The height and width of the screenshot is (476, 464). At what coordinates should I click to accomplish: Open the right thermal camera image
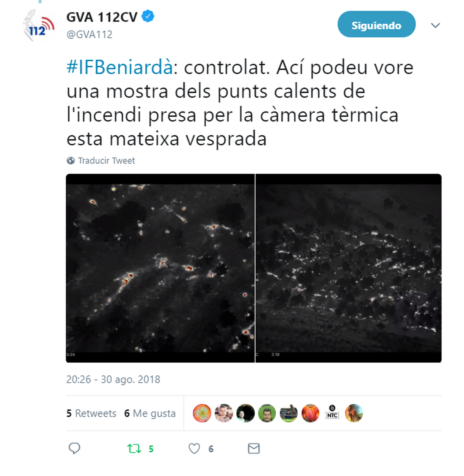(x=348, y=268)
